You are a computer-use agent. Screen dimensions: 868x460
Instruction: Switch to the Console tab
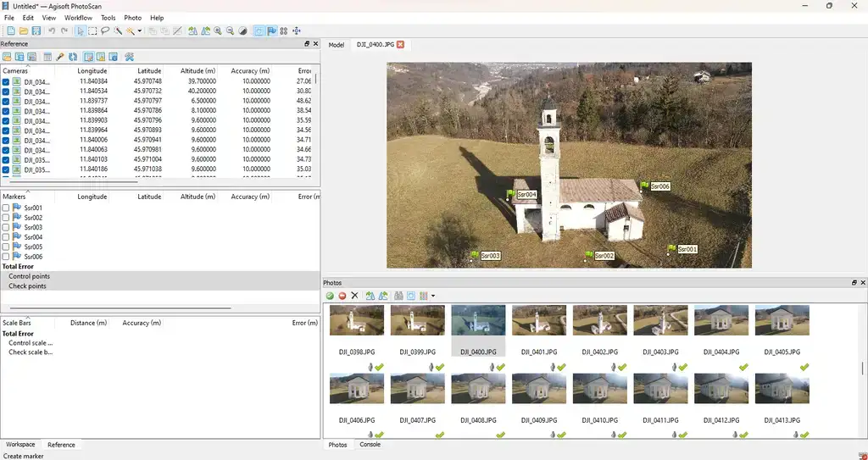[x=370, y=445]
